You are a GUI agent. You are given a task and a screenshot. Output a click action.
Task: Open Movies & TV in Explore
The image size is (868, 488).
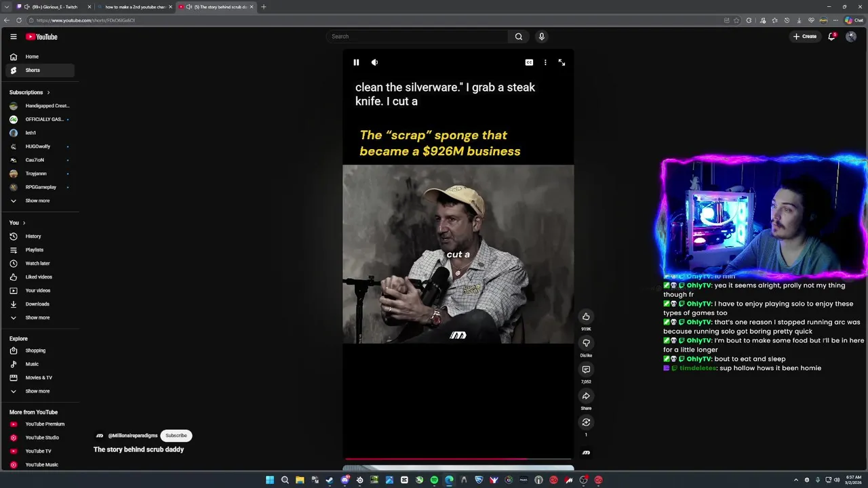click(40, 378)
